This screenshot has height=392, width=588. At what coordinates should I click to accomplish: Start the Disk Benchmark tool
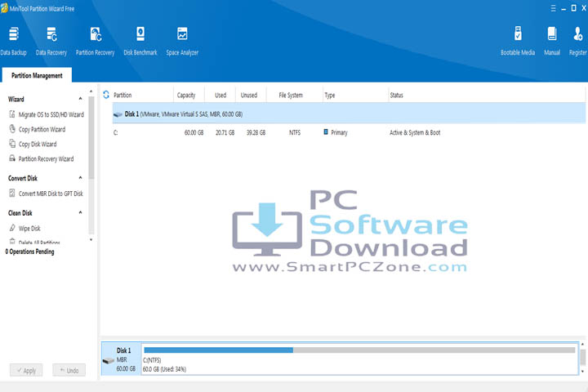tap(140, 42)
